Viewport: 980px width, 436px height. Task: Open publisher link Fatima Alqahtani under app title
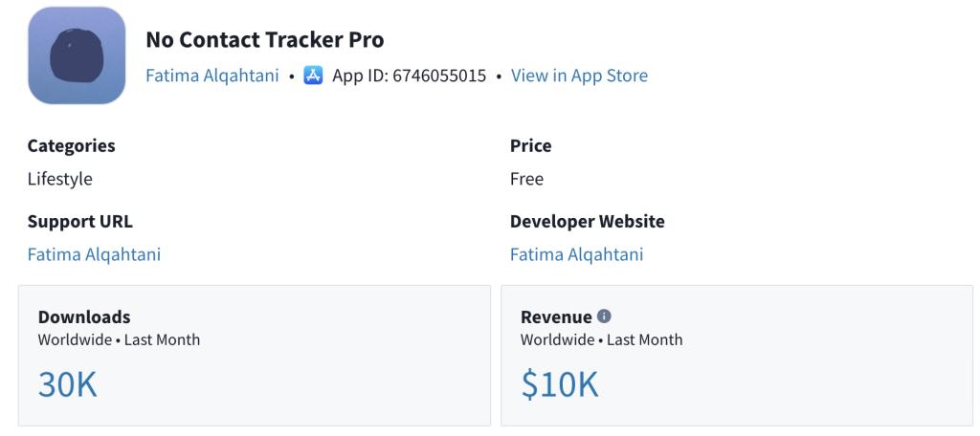tap(212, 76)
